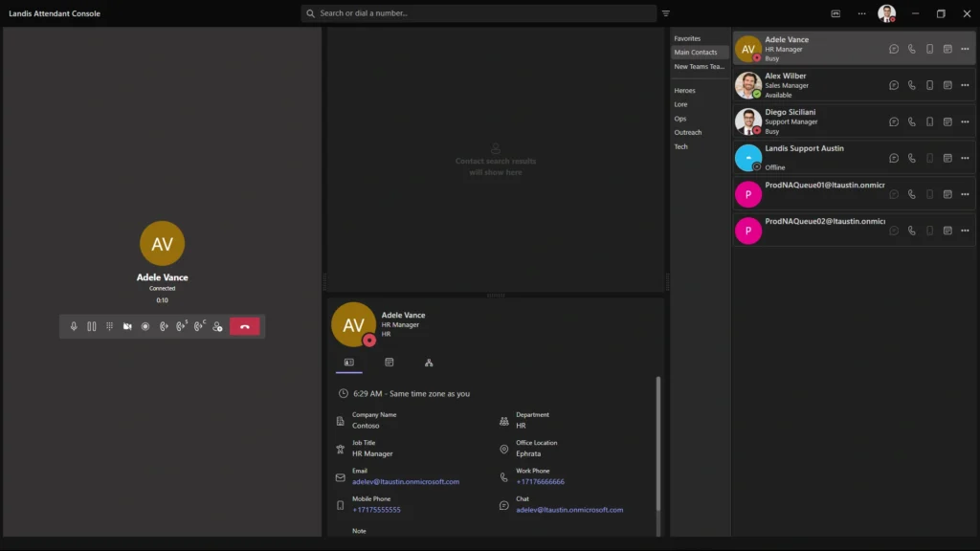View ProdNAQueue01 calendar
Viewport: 980px width, 551px height.
(x=947, y=194)
